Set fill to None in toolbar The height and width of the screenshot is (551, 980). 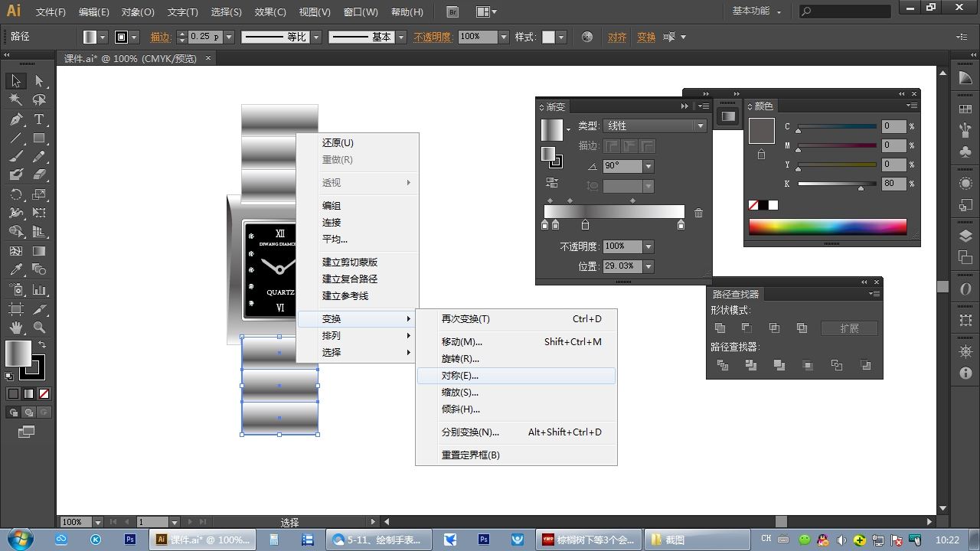click(44, 394)
